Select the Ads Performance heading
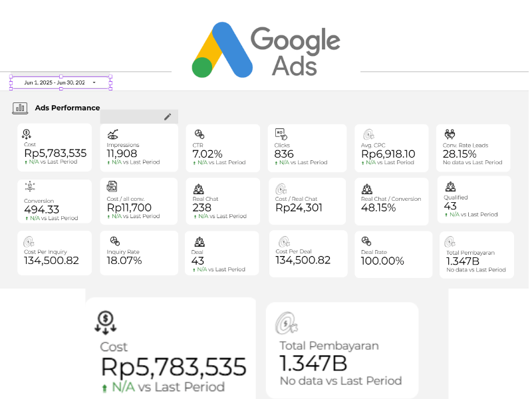The height and width of the screenshot is (399, 532). 68,108
